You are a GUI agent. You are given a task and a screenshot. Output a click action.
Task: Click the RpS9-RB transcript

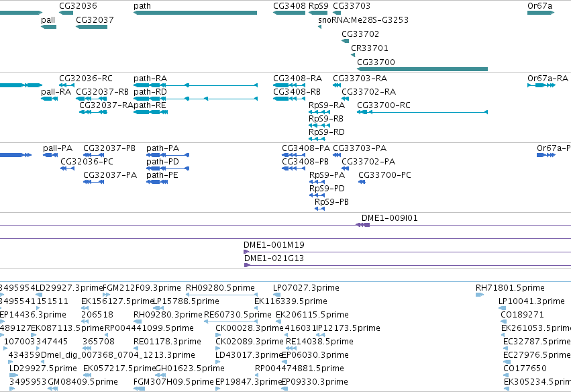tap(319, 126)
